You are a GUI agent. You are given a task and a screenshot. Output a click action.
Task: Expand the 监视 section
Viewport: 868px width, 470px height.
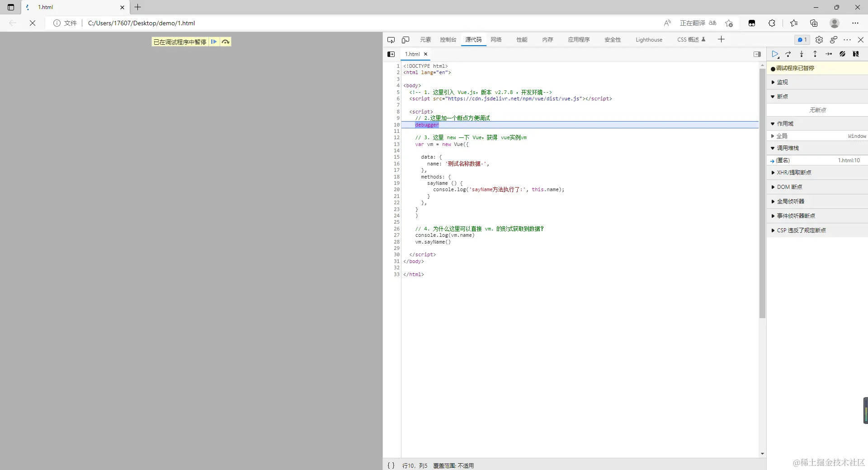[817, 82]
